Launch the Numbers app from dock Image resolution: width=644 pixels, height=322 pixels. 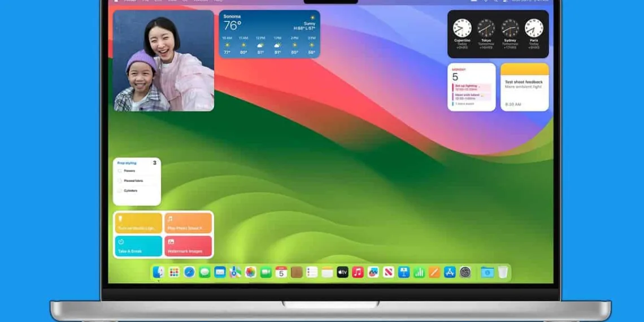tap(419, 272)
